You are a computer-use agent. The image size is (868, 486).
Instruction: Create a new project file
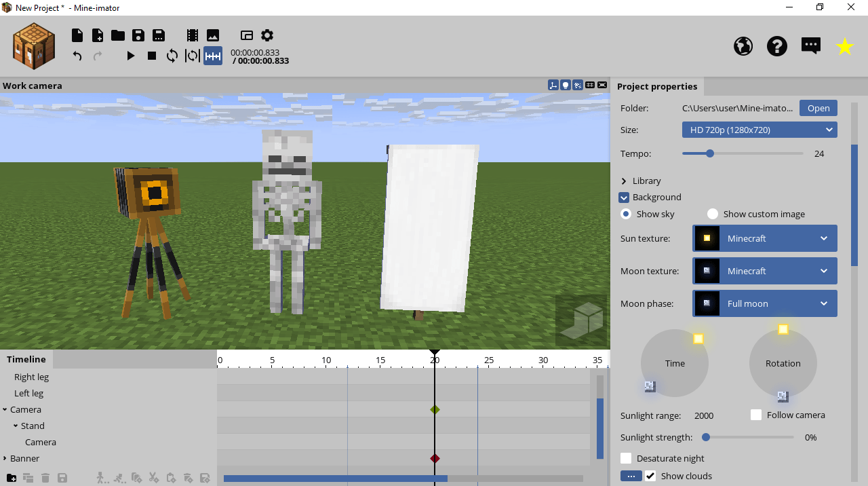pos(77,35)
